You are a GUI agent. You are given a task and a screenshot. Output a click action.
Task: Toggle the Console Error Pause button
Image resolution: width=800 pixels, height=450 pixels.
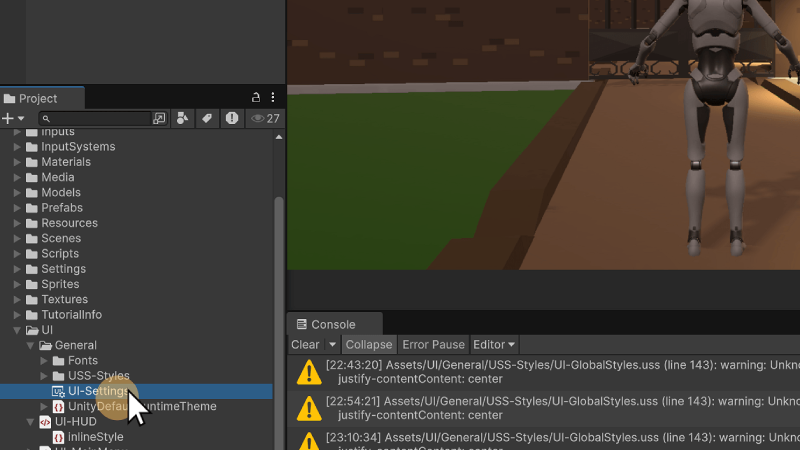click(433, 344)
